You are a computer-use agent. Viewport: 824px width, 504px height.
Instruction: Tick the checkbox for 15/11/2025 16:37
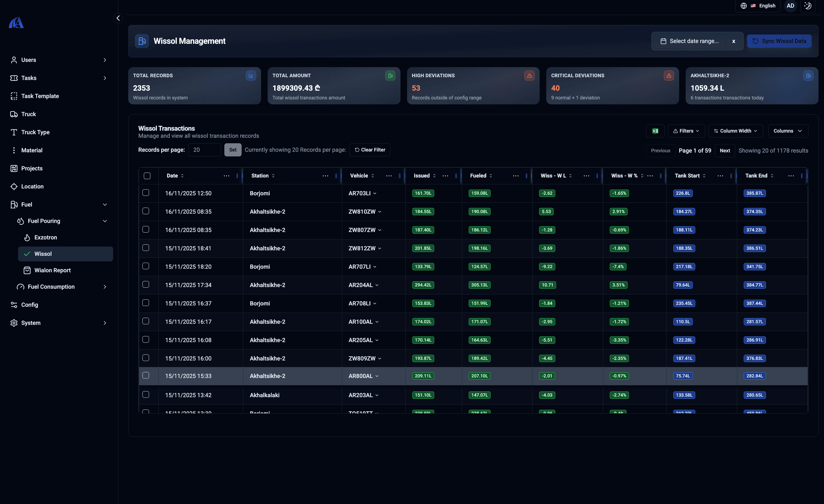point(146,303)
